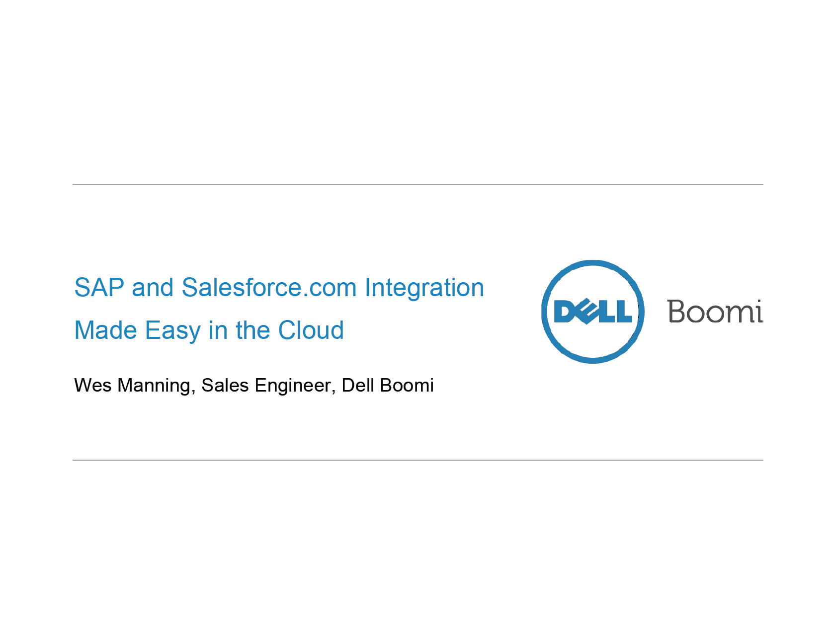Click the dot over the Boomi 'i'
The width and height of the screenshot is (834, 644).
(758, 301)
